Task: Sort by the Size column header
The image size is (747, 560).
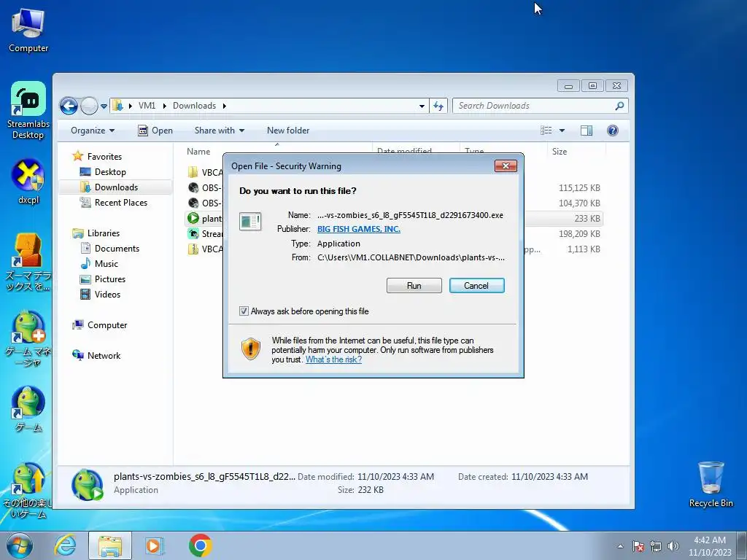Action: click(x=560, y=152)
